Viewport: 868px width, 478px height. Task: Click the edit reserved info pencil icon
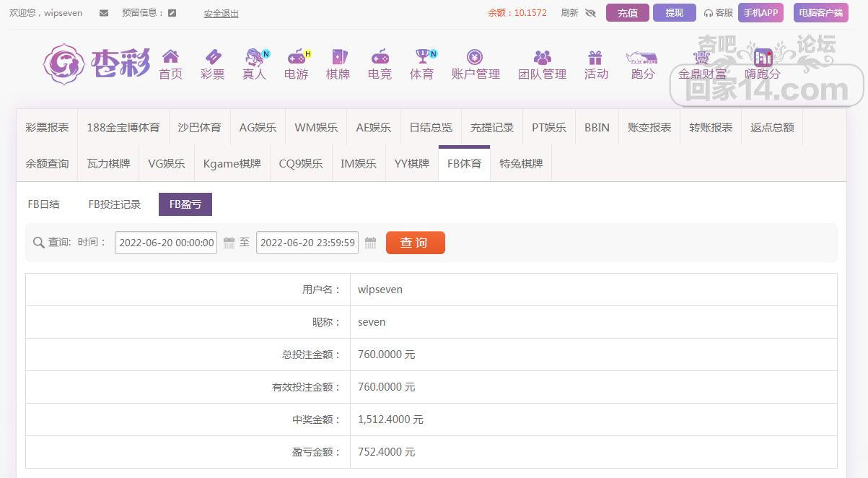click(172, 13)
